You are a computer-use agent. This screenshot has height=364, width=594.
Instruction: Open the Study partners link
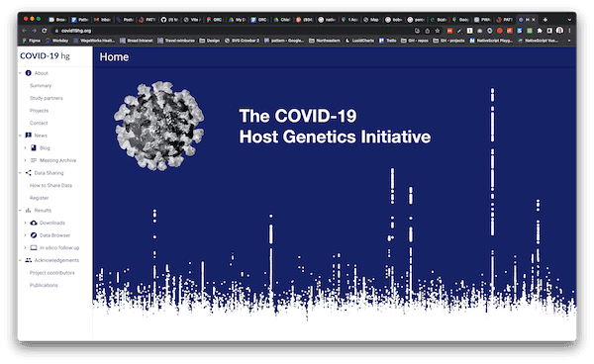(x=47, y=98)
